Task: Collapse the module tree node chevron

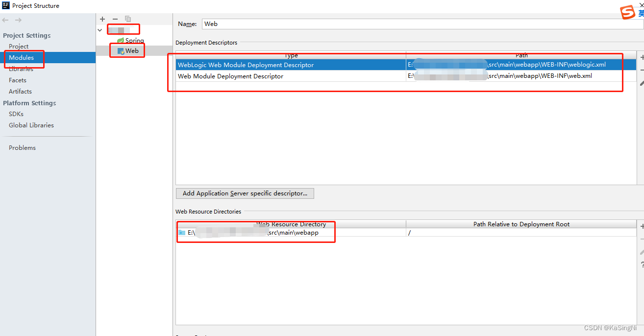Action: point(100,29)
